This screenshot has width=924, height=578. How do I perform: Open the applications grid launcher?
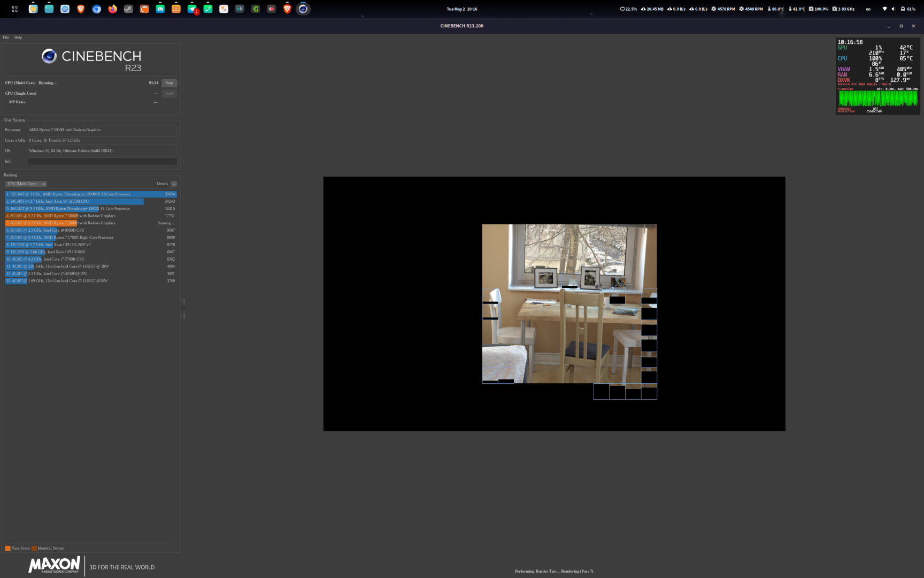pos(14,9)
